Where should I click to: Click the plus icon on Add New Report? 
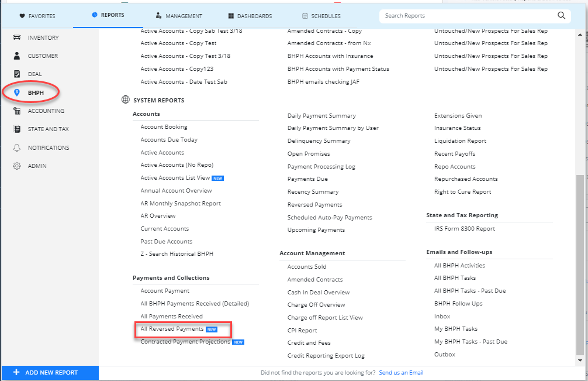16,372
